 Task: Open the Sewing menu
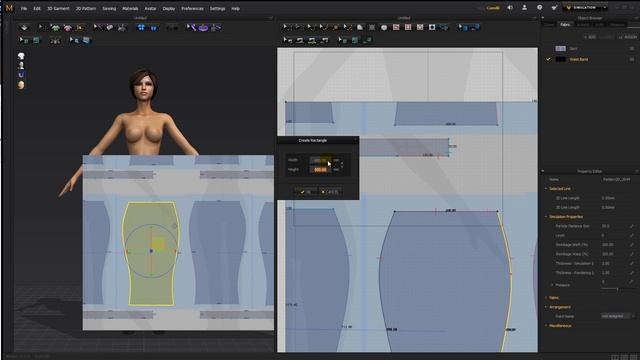point(109,9)
